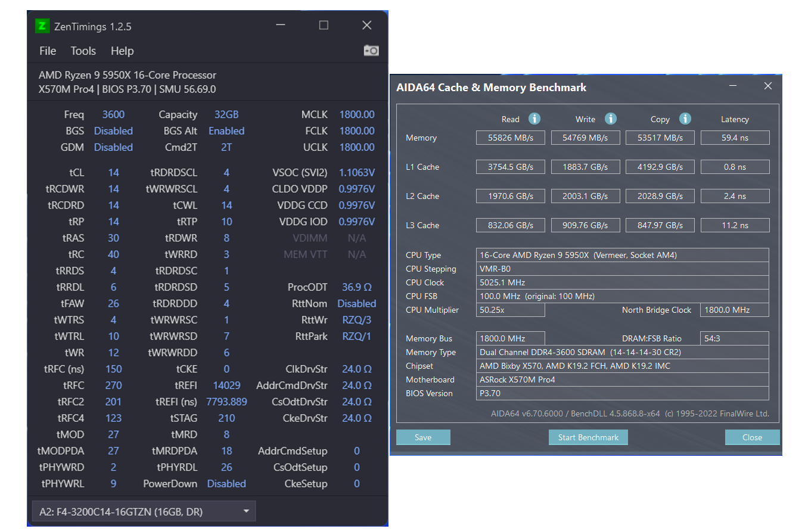This screenshot has width=805, height=532.
Task: Click the Cmd2T value 2T
Action: click(226, 147)
